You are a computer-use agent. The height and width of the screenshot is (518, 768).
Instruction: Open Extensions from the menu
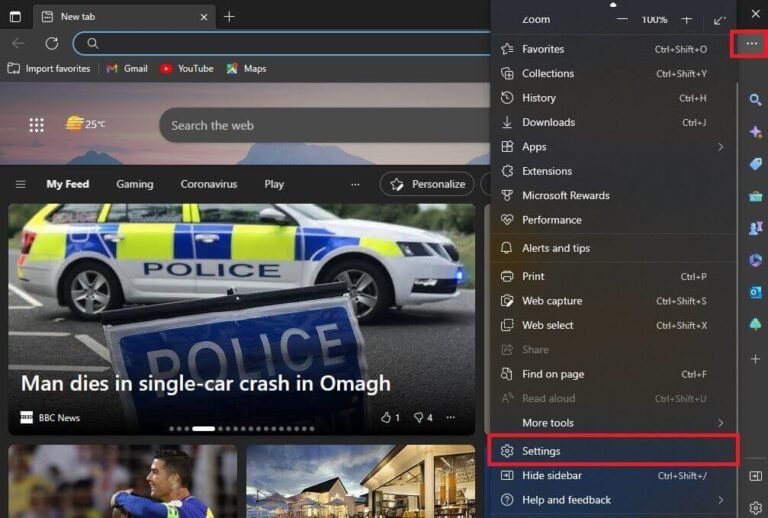[613, 171]
